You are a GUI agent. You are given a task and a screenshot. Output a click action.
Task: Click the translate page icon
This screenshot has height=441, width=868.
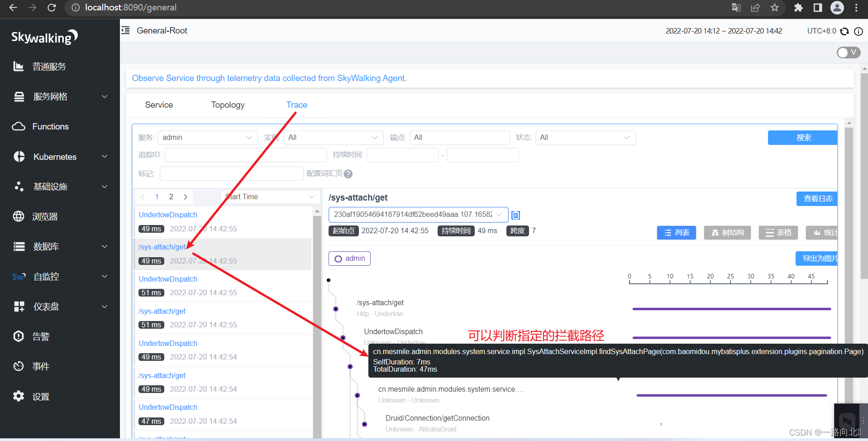(x=736, y=8)
